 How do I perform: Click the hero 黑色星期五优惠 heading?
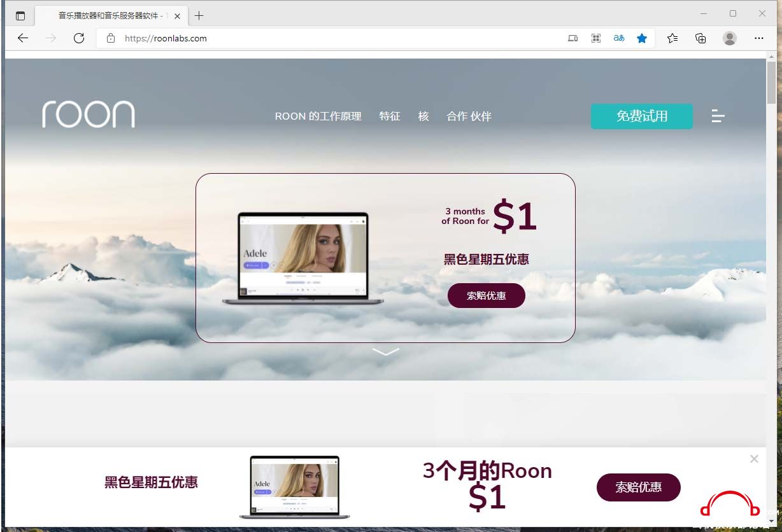[x=487, y=260]
